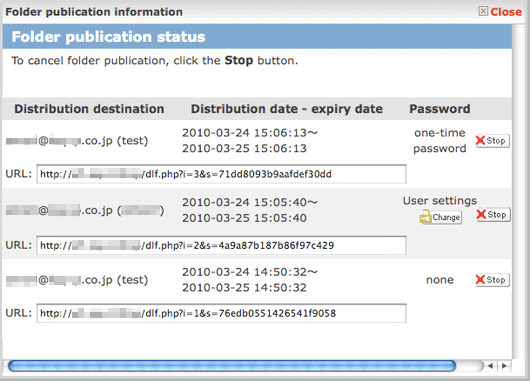The image size is (530, 381).
Task: Stop the publication with no password
Action: [x=492, y=280]
